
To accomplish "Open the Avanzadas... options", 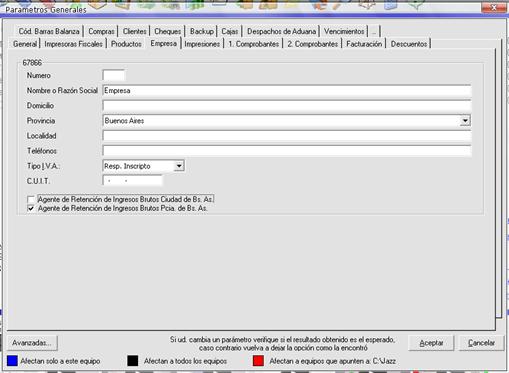I will 32,343.
